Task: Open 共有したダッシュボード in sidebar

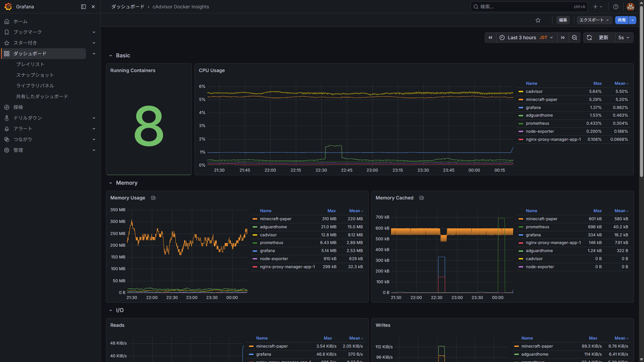Action: click(42, 97)
